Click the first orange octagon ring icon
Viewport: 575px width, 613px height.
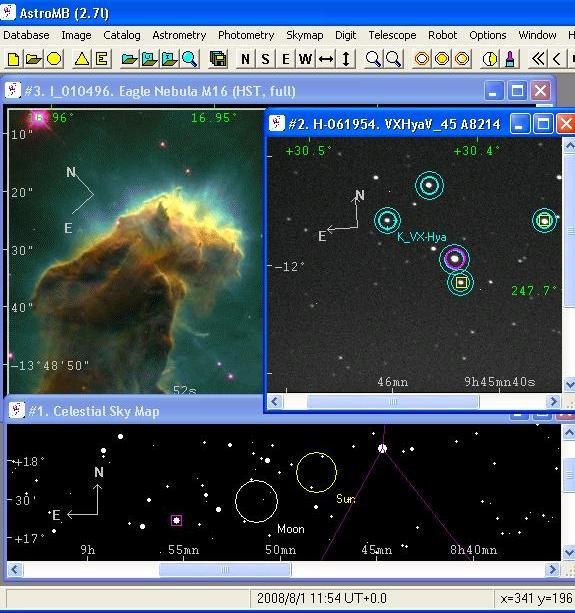coord(421,59)
